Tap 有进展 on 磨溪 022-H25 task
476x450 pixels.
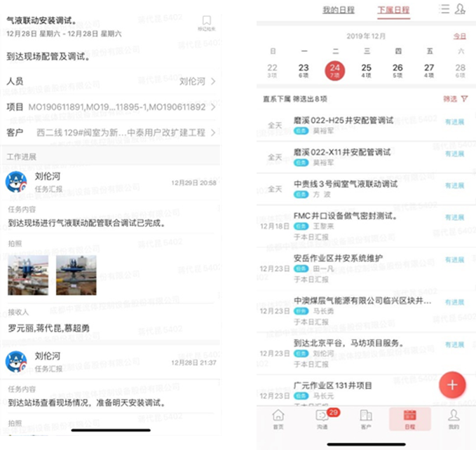pos(454,122)
